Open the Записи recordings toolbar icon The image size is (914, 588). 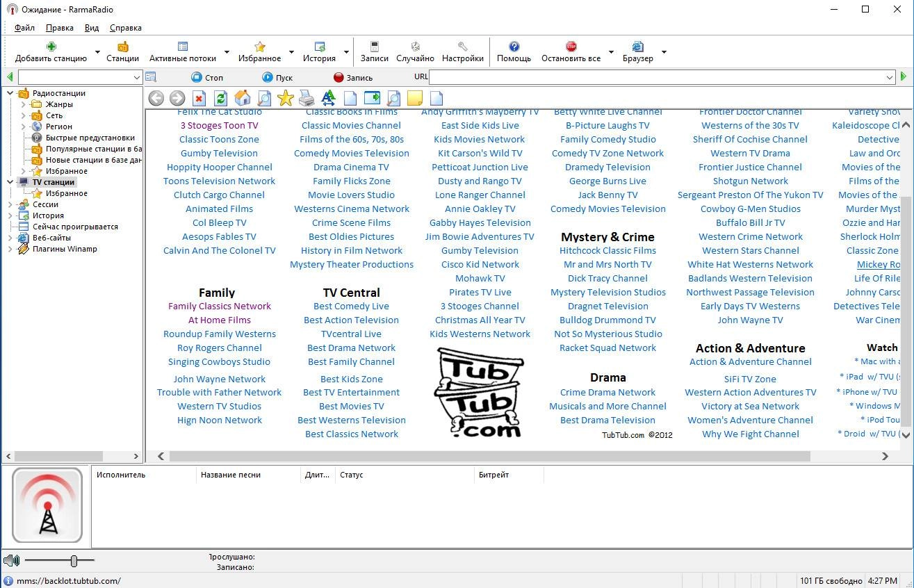(375, 47)
